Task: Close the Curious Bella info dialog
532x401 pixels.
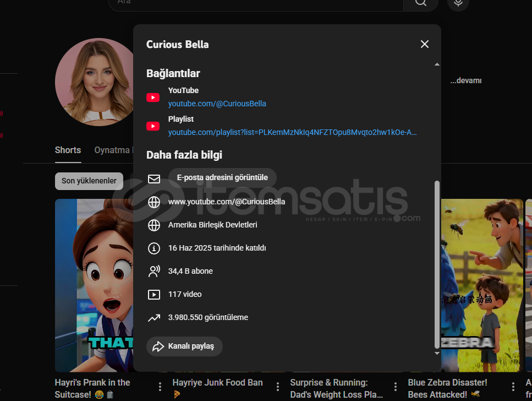Action: pos(424,44)
